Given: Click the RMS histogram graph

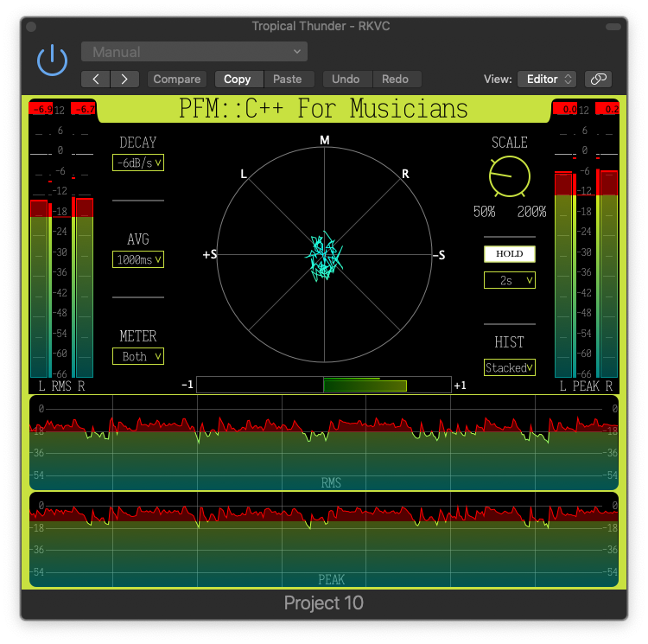Looking at the screenshot, I should [324, 443].
